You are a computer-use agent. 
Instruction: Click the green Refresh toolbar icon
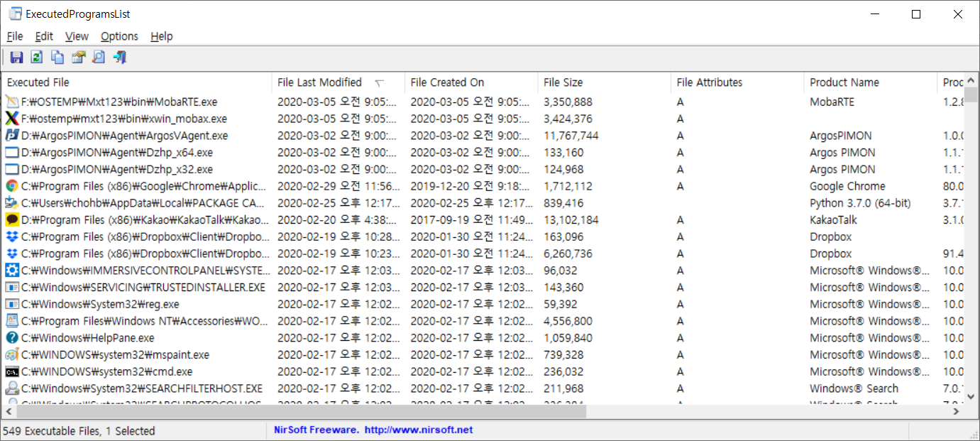point(37,58)
